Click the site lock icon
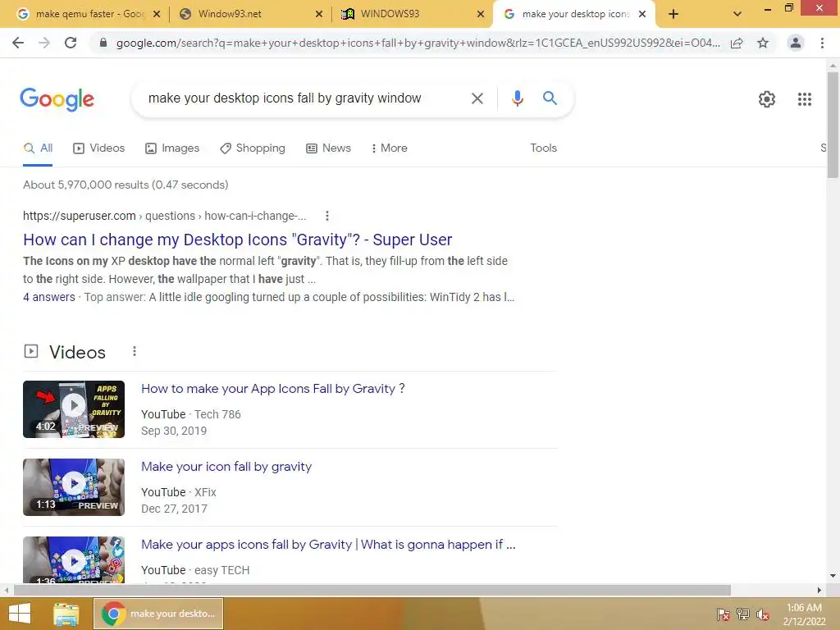The image size is (840, 630). click(x=103, y=43)
